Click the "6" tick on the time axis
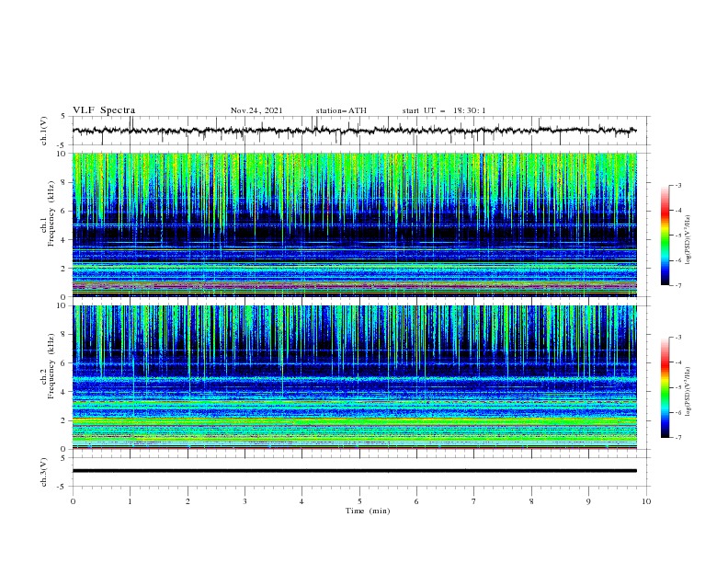Image resolution: width=728 pixels, height=563 pixels. point(416,501)
